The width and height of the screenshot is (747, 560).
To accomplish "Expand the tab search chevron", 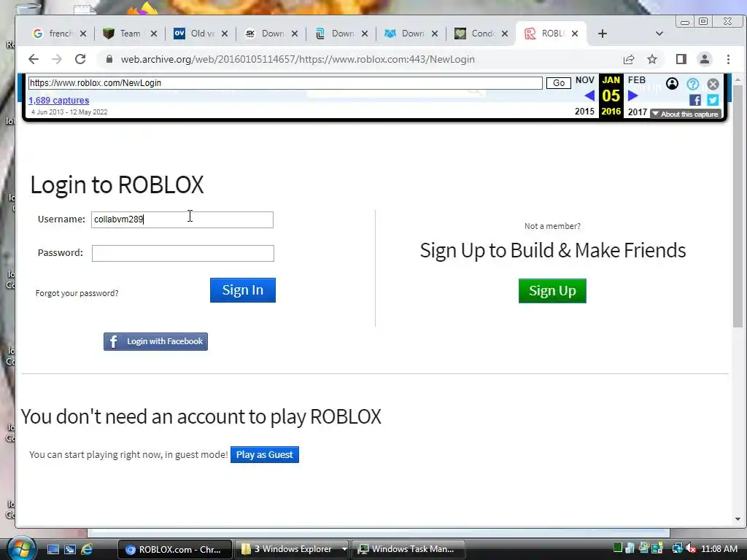I will (659, 34).
